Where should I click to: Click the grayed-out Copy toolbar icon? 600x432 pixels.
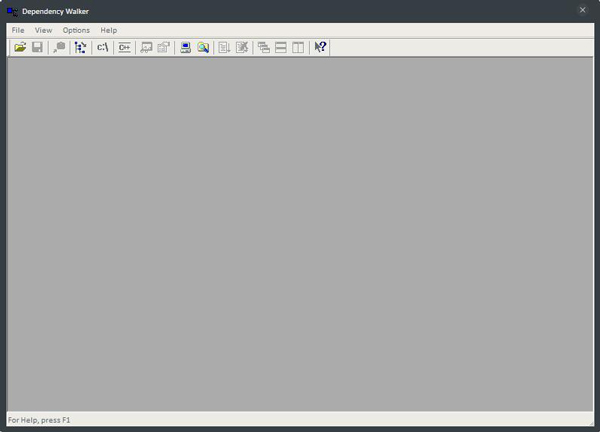59,47
